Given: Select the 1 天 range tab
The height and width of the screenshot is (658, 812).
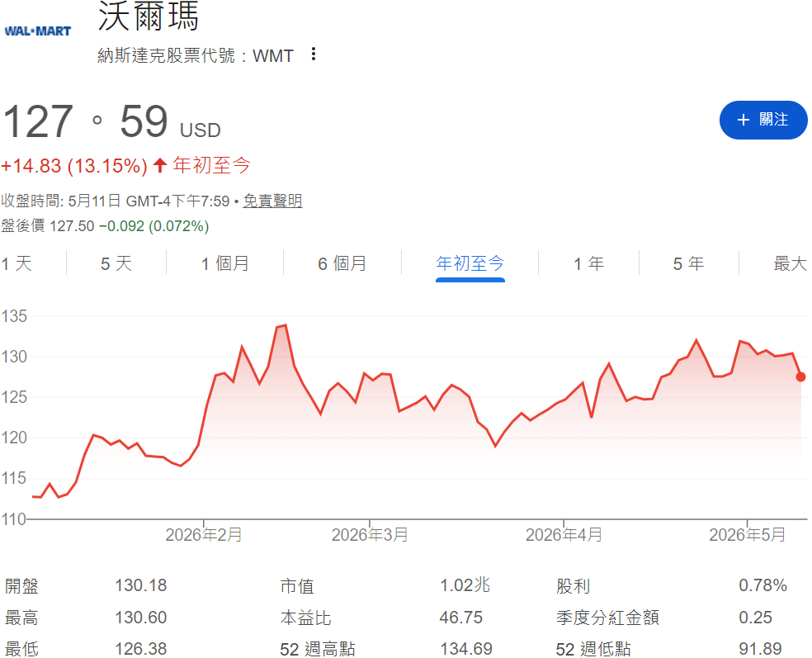Looking at the screenshot, I should [x=17, y=263].
